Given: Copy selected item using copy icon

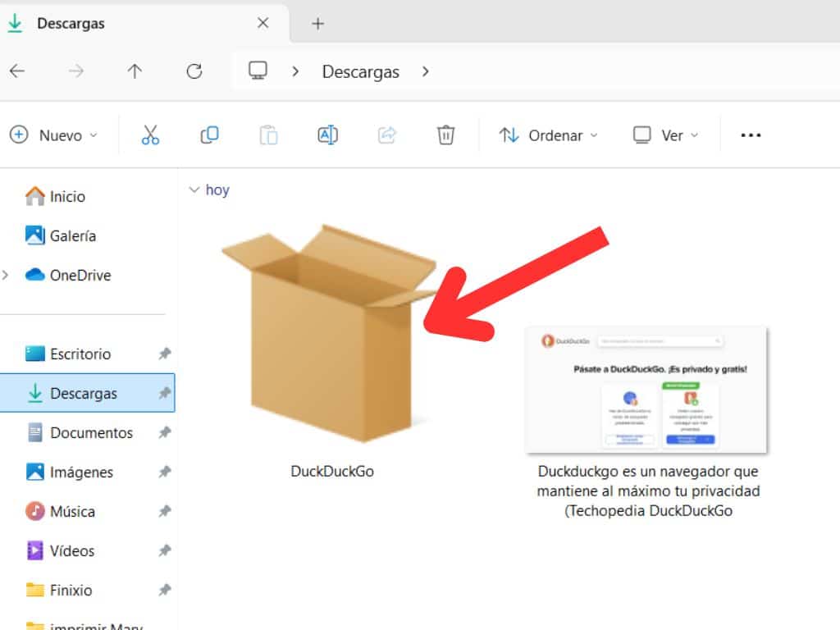Looking at the screenshot, I should click(x=209, y=135).
